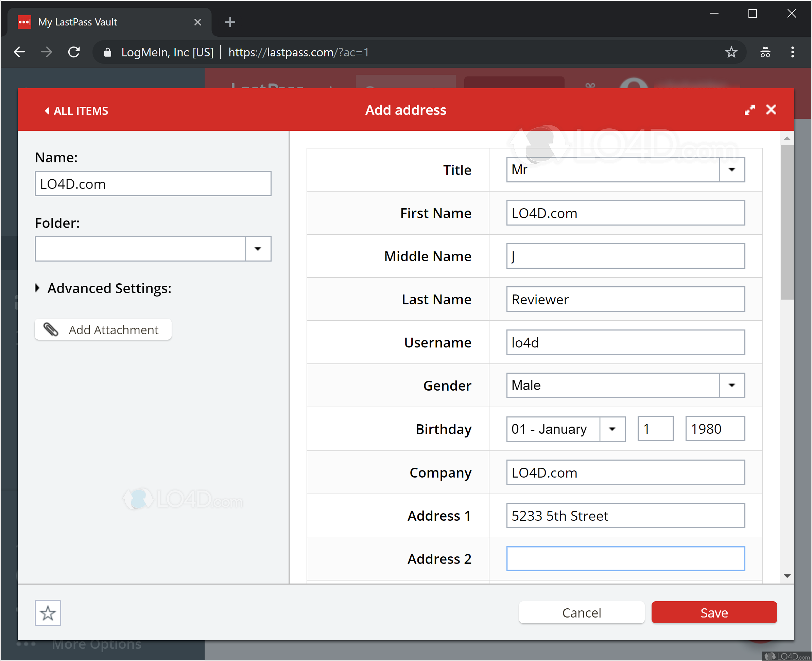812x661 pixels.
Task: Open the Title dropdown showing Mr
Action: (731, 169)
